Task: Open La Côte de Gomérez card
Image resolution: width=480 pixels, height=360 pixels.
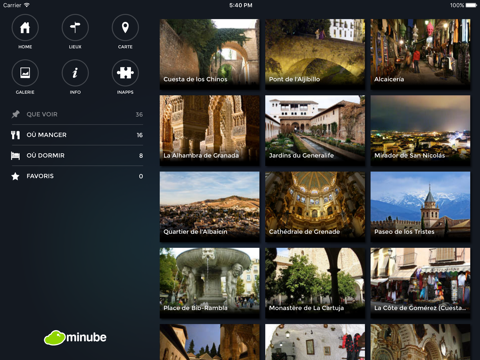Action: (x=420, y=283)
